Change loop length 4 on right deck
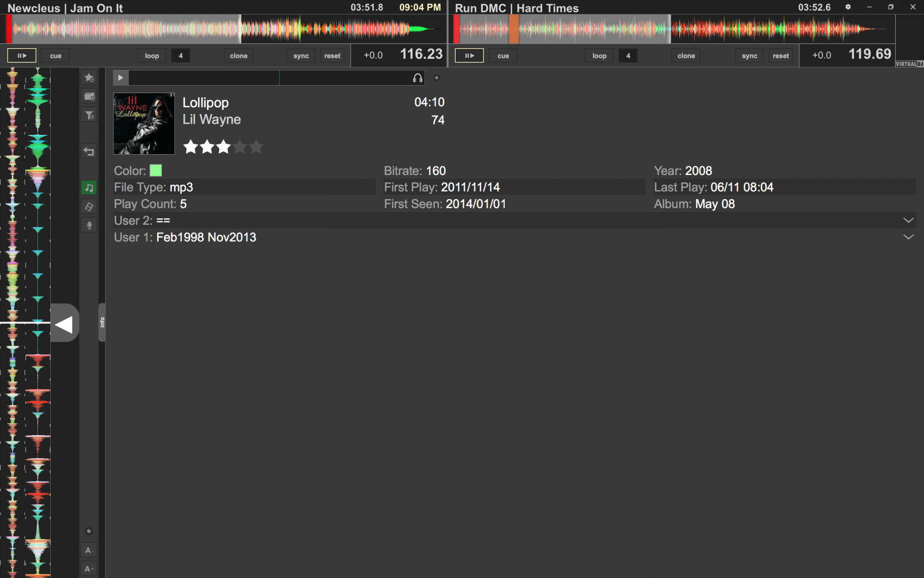 tap(628, 56)
